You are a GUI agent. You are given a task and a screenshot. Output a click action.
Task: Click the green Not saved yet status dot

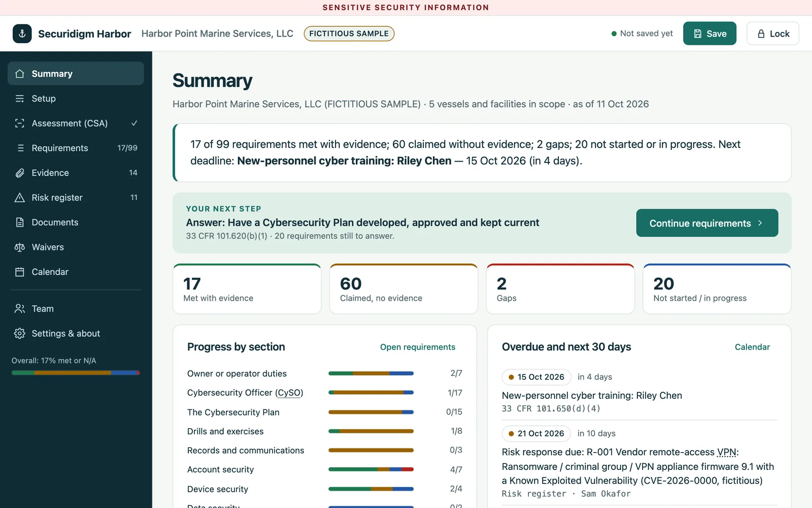click(x=614, y=34)
